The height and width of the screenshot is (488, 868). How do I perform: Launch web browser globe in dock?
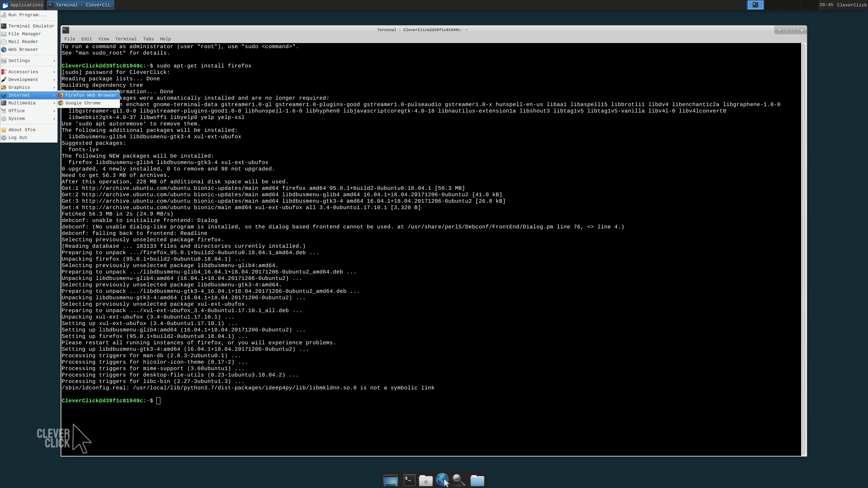coord(442,480)
